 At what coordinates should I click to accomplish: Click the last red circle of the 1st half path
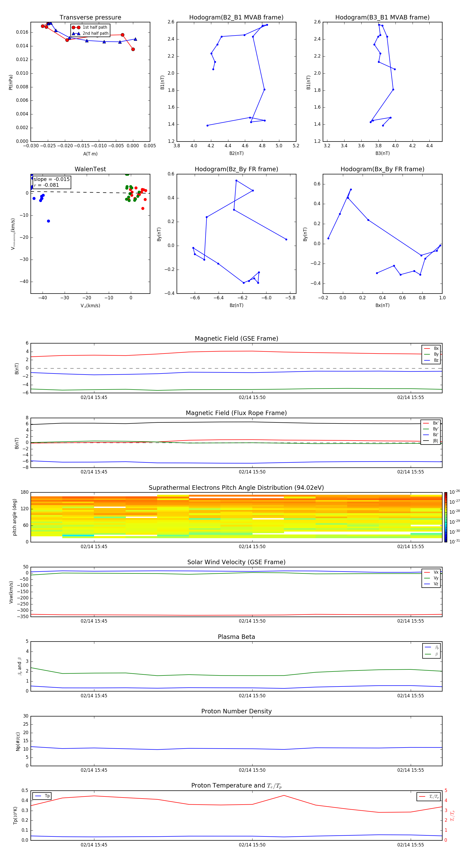[x=133, y=49]
